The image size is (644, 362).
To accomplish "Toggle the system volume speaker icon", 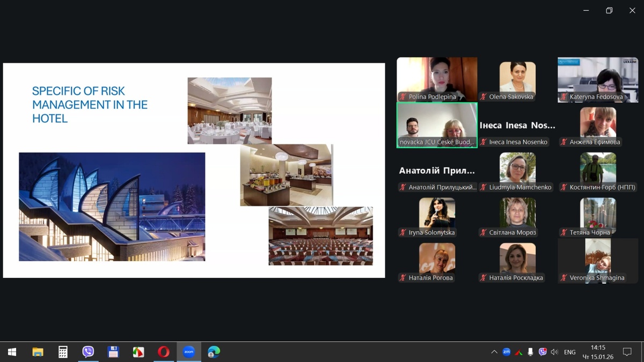I will coord(554,352).
